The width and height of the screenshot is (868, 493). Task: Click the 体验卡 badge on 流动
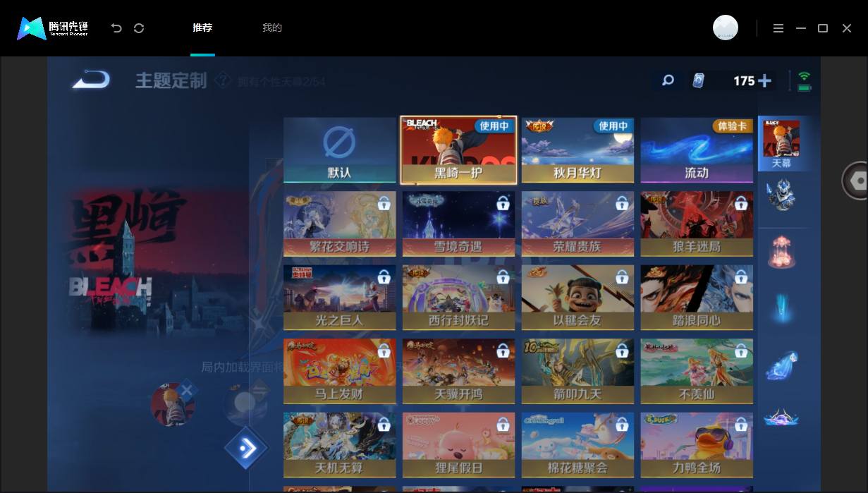tap(733, 126)
